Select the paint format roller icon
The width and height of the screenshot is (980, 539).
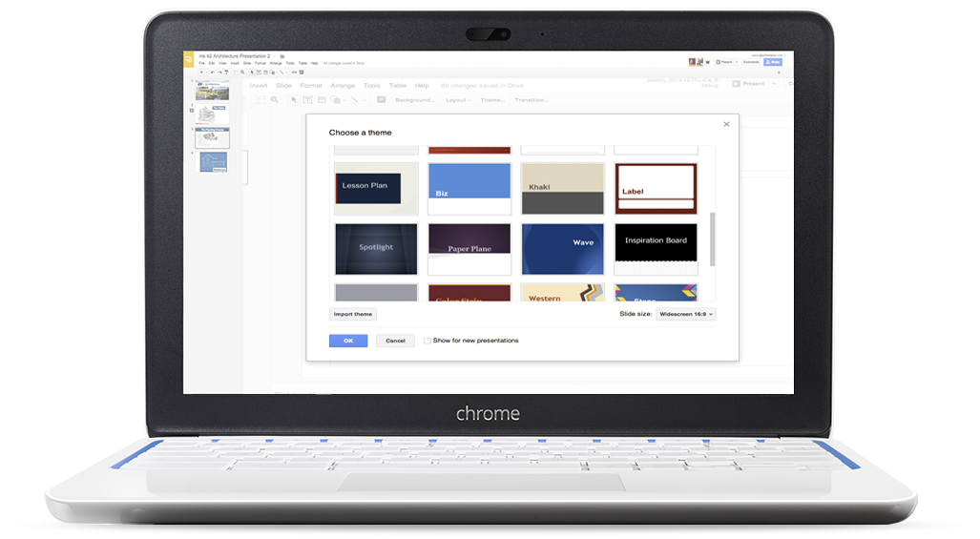pos(226,73)
